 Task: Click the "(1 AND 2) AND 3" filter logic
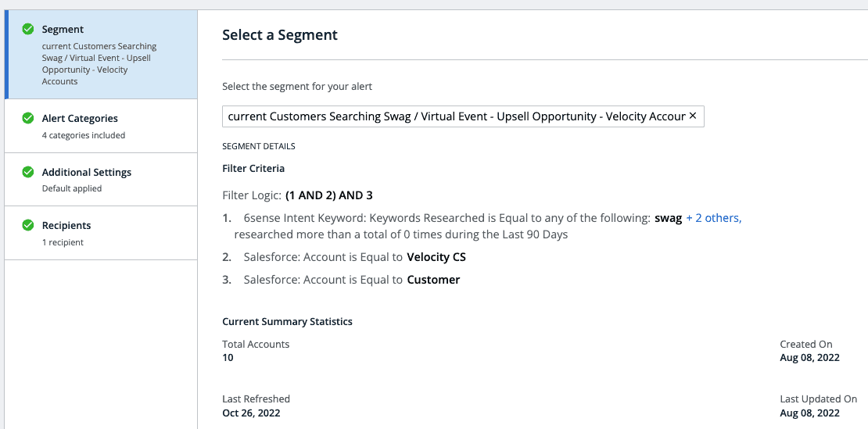point(334,195)
